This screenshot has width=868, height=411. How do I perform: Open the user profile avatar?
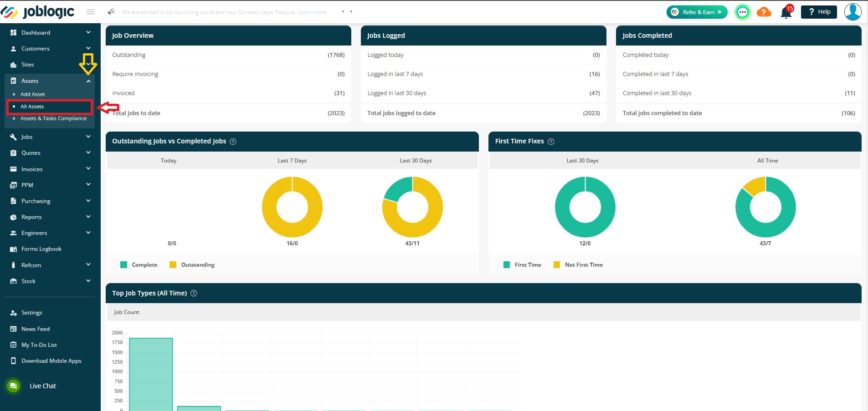click(x=853, y=12)
